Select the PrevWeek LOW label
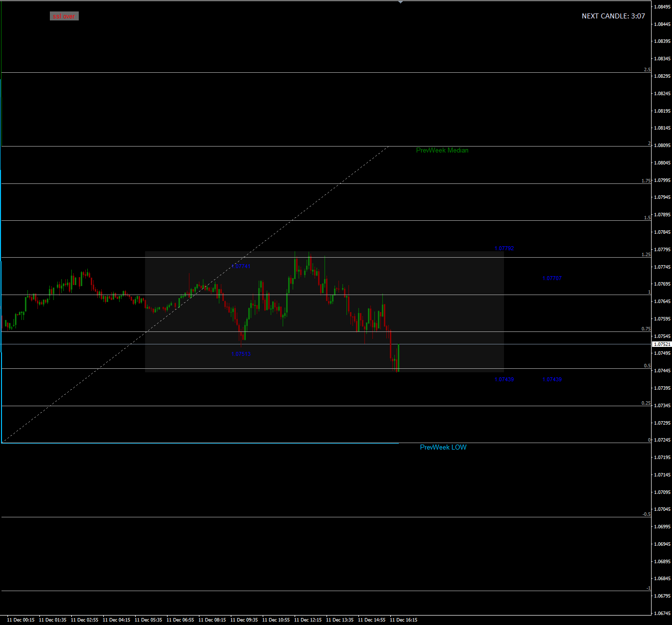The image size is (672, 625). tap(443, 447)
